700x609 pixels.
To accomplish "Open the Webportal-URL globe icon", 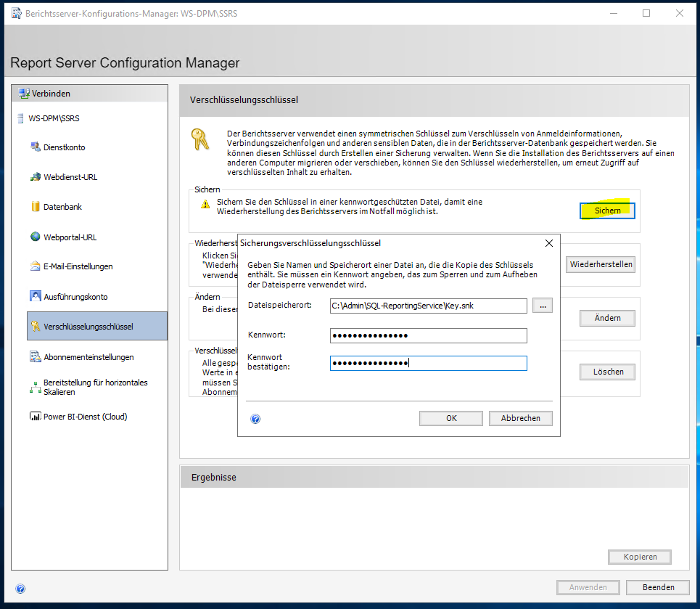I will pos(36,237).
